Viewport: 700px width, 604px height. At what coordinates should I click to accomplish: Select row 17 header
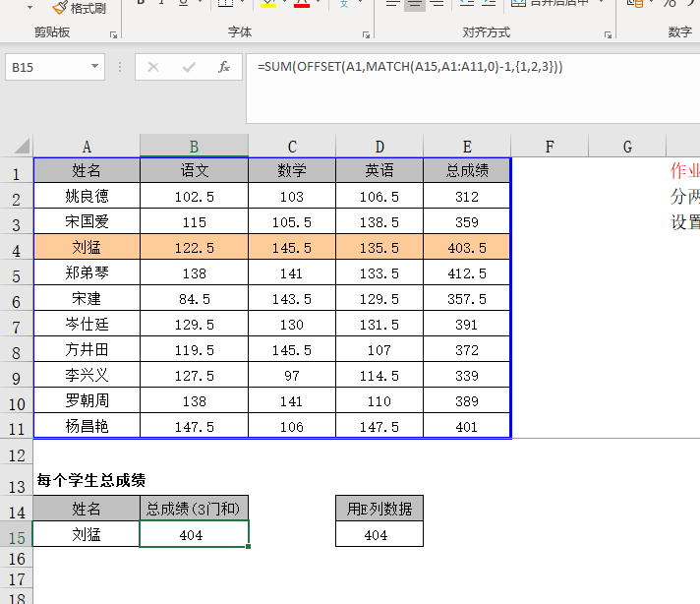[x=17, y=578]
